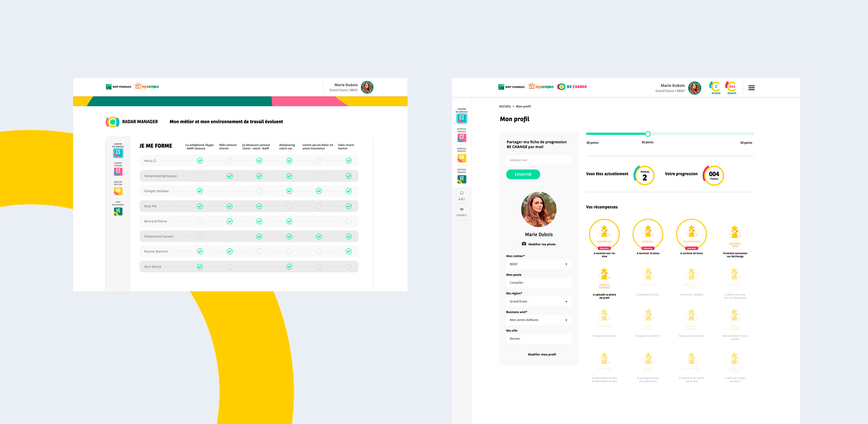
Task: Open the Business unit dropdown
Action: [x=539, y=320]
